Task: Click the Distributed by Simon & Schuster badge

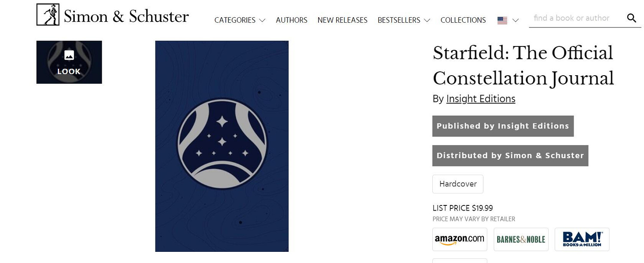Action: point(510,156)
